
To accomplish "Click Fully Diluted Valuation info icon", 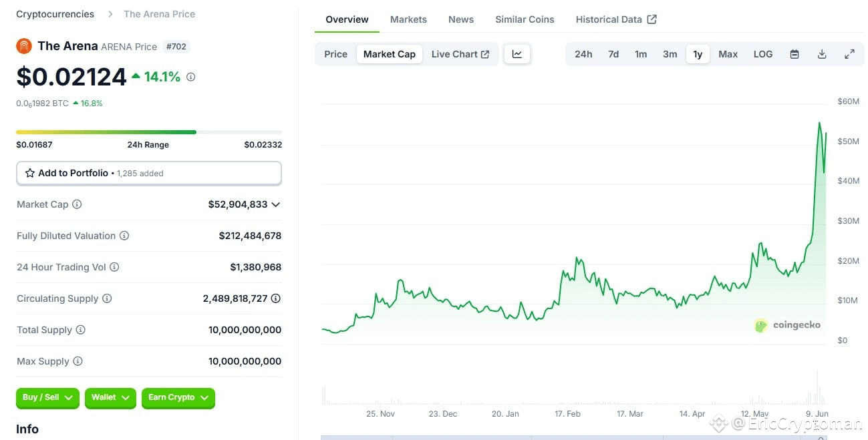I will click(124, 236).
